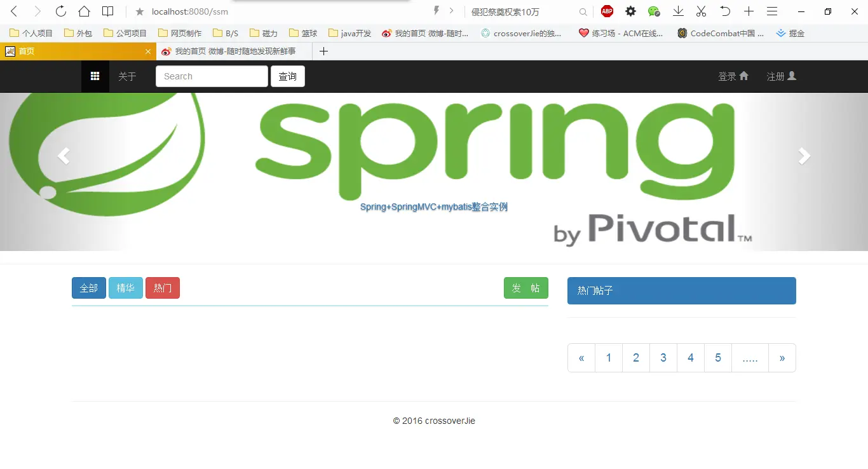Viewport: 868px width, 469px height.
Task: Open the ABP ad blocker extension
Action: 607,11
